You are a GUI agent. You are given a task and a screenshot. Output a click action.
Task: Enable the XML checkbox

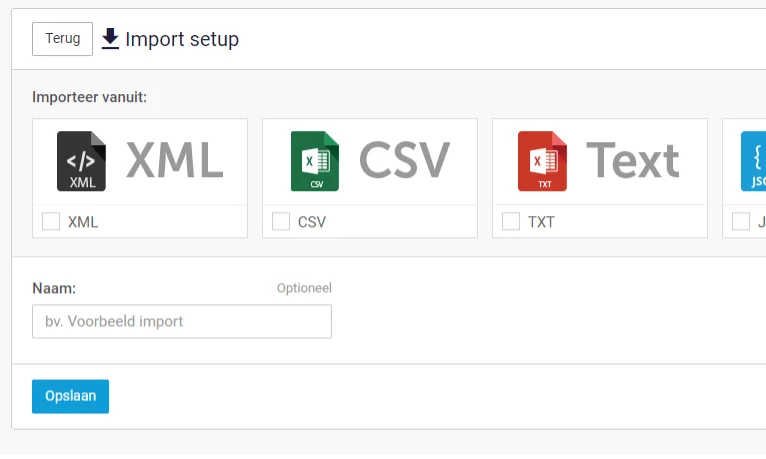(51, 221)
